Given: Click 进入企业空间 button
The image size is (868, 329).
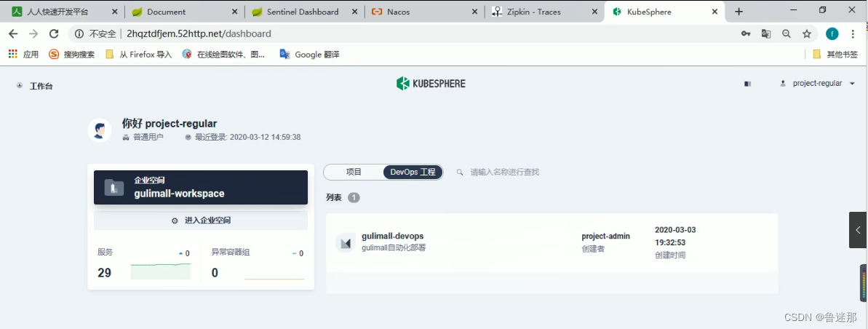Looking at the screenshot, I should pyautogui.click(x=201, y=221).
